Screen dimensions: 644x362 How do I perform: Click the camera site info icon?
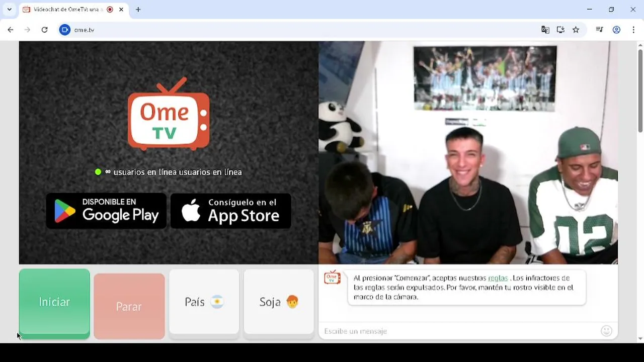tap(65, 30)
